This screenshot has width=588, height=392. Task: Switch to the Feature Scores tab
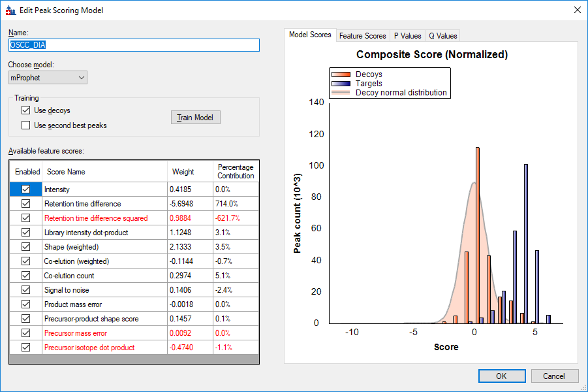(x=362, y=36)
